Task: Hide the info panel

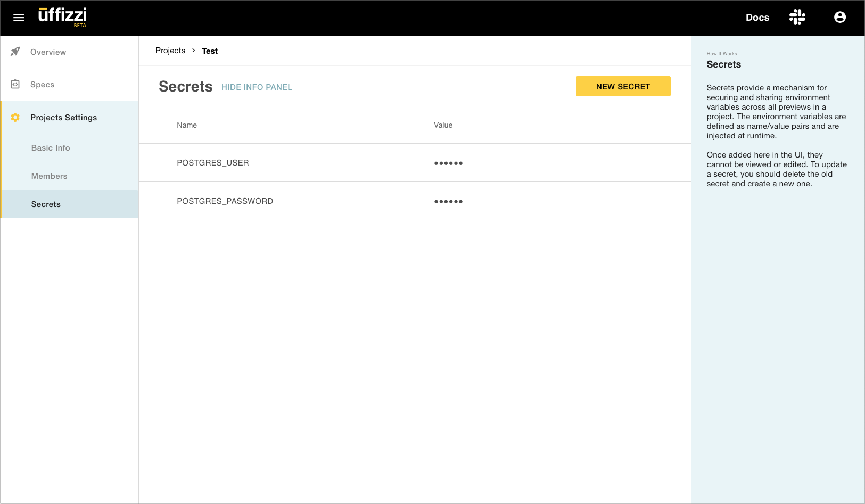Action: tap(257, 87)
